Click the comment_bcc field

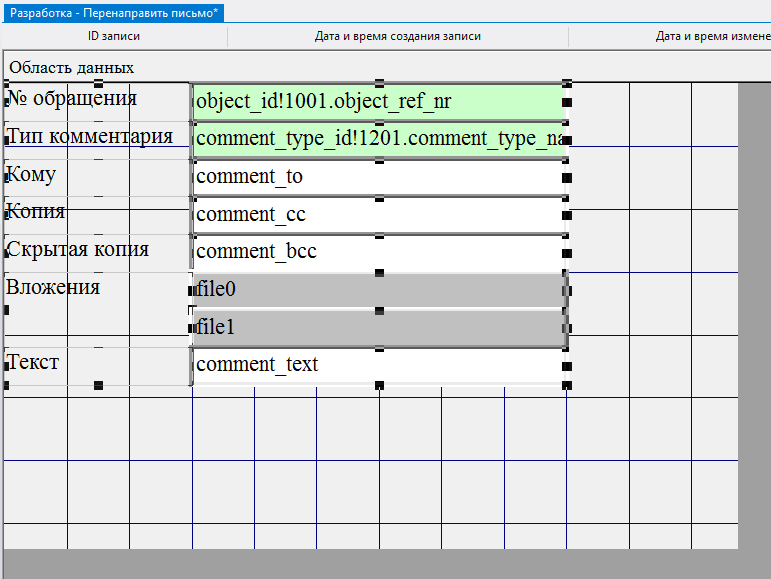pyautogui.click(x=379, y=252)
